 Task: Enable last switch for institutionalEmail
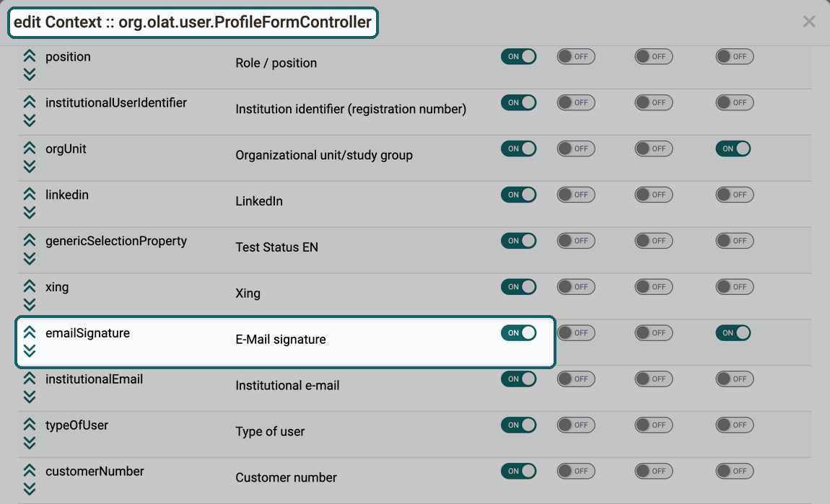tap(734, 379)
